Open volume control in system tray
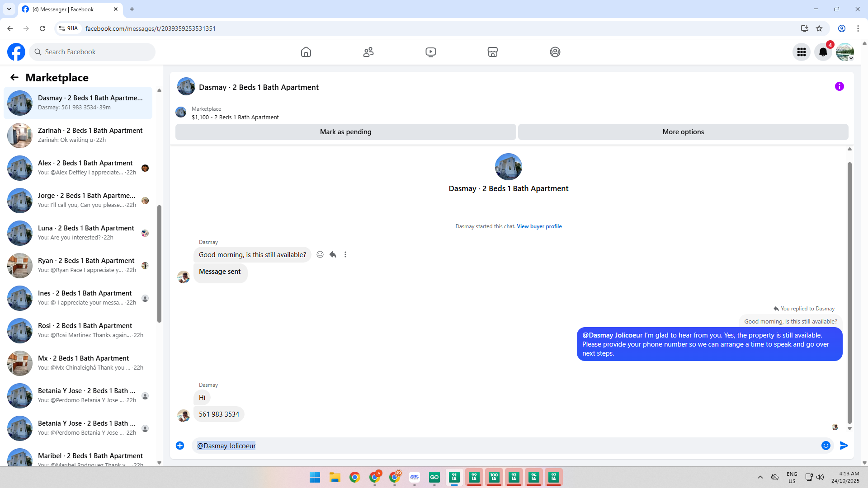The width and height of the screenshot is (868, 488). (820, 477)
